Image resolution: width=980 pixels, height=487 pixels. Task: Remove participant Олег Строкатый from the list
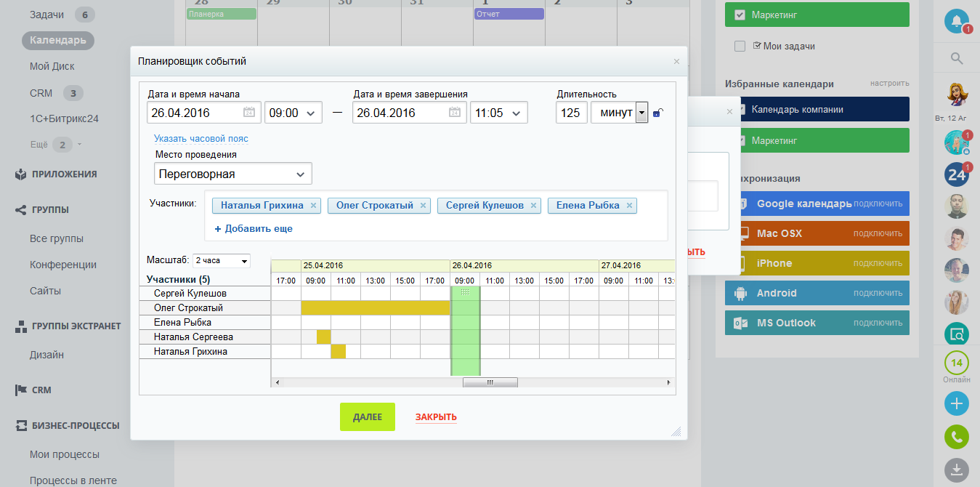pyautogui.click(x=423, y=206)
